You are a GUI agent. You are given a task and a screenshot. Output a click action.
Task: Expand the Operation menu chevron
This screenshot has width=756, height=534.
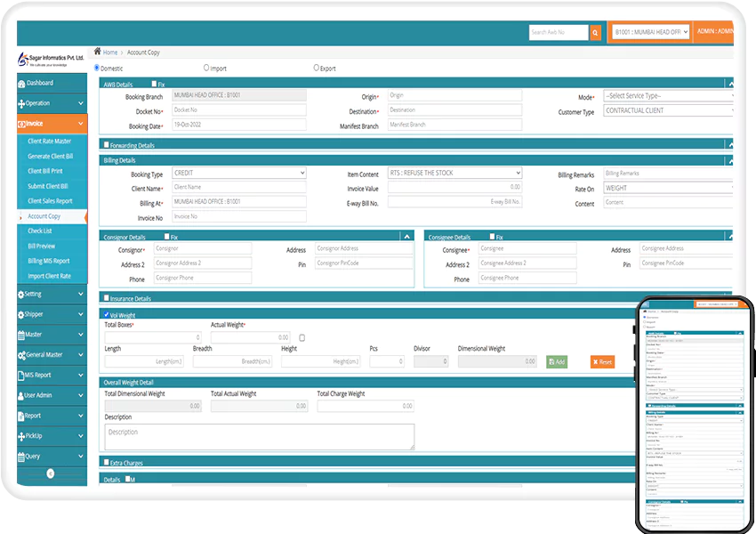[x=81, y=104]
